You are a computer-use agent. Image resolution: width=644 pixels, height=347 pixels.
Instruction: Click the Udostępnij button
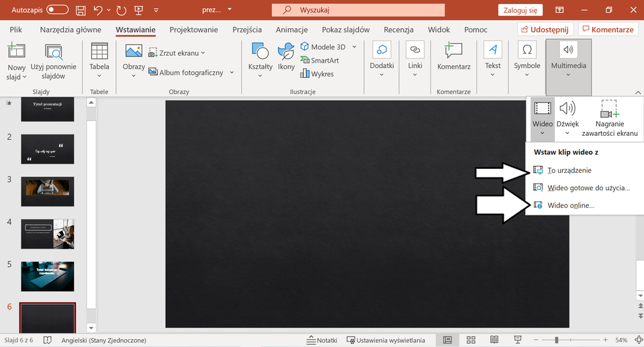coord(545,30)
